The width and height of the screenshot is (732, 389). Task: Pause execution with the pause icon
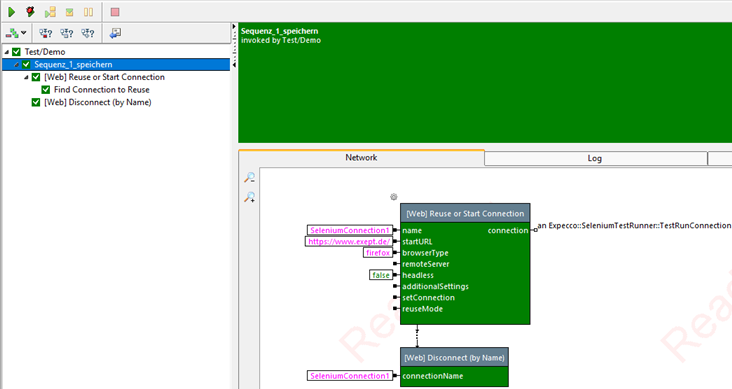[x=88, y=12]
